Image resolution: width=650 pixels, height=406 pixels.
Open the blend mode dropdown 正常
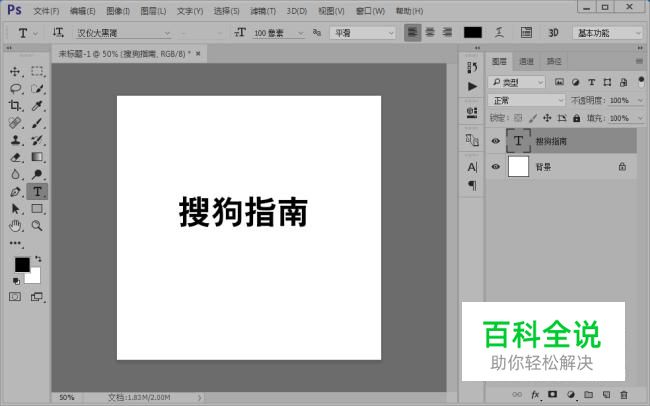(526, 100)
